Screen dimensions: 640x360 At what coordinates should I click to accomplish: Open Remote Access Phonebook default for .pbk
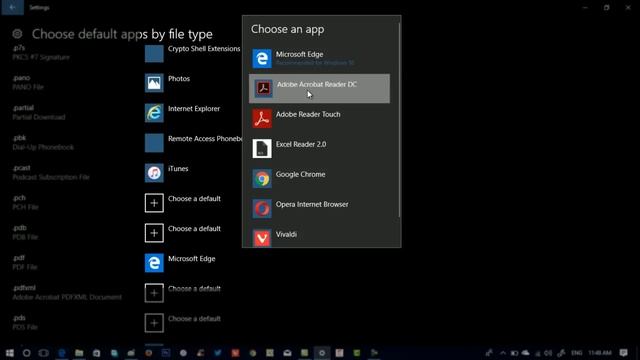[x=192, y=143]
